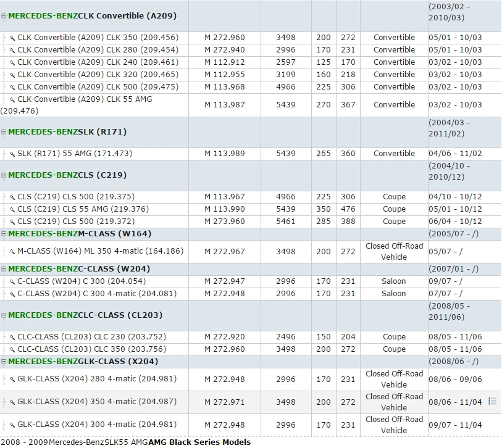The height and width of the screenshot is (448, 502).
Task: Open MERCEDES-BENZ CLS (C219) heading link
Action: [x=67, y=175]
